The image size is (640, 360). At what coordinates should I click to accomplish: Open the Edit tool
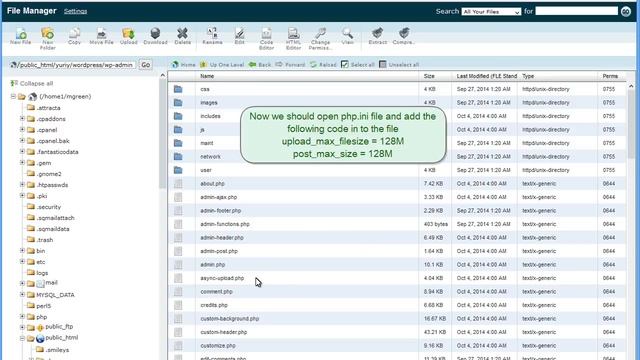[x=240, y=36]
